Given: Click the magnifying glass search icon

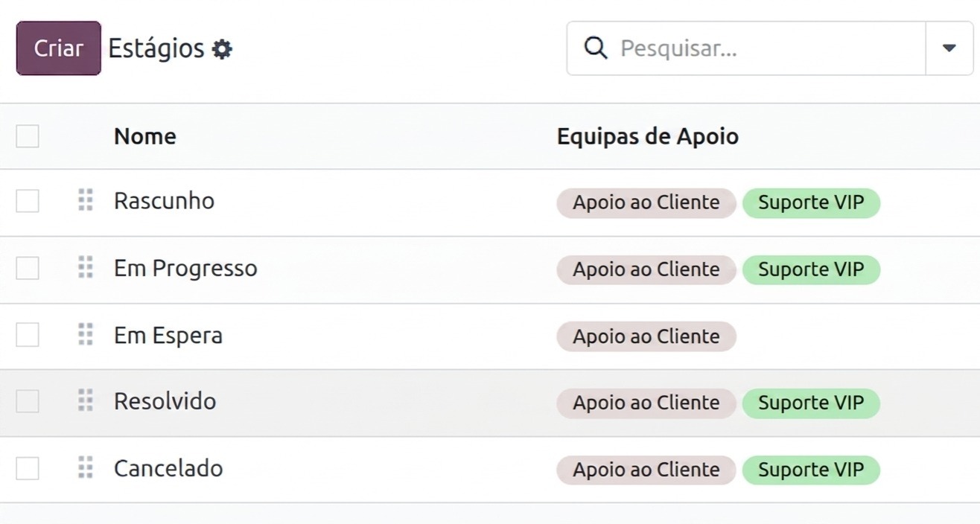Looking at the screenshot, I should [x=595, y=48].
